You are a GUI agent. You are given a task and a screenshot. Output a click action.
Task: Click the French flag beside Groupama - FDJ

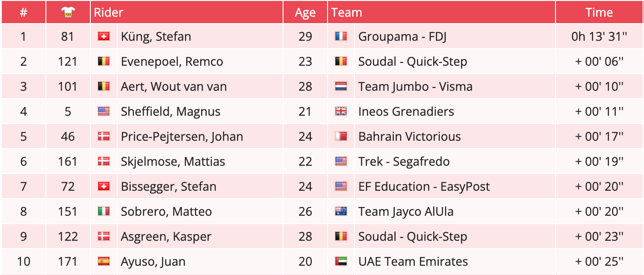pyautogui.click(x=341, y=37)
